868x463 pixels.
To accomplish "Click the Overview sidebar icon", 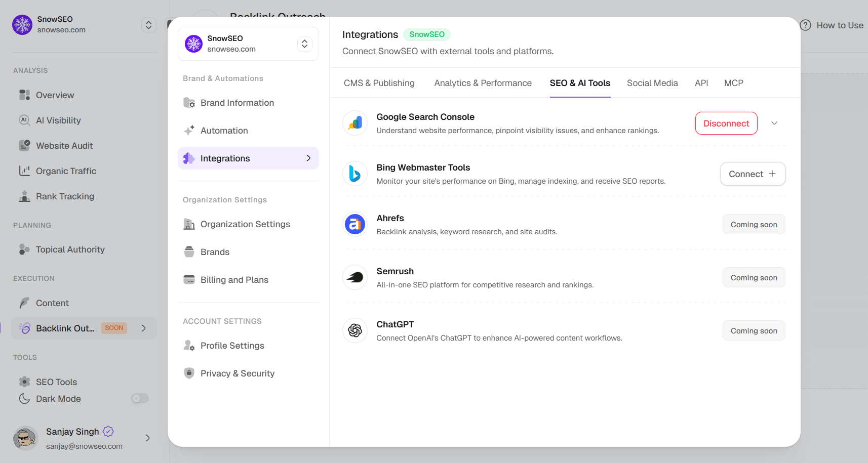I will coord(24,95).
